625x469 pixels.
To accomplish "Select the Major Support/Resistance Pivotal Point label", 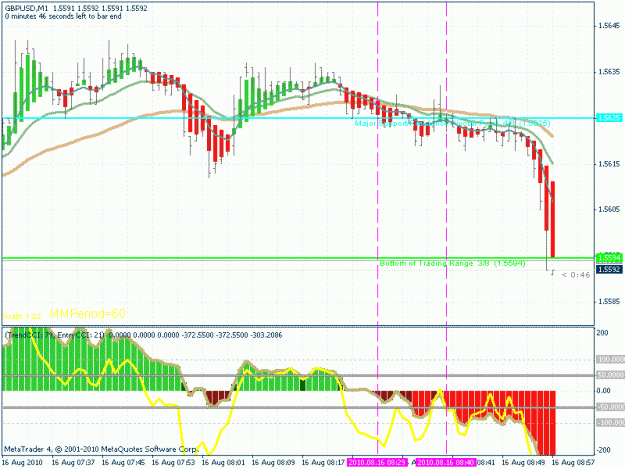I will tap(452, 124).
